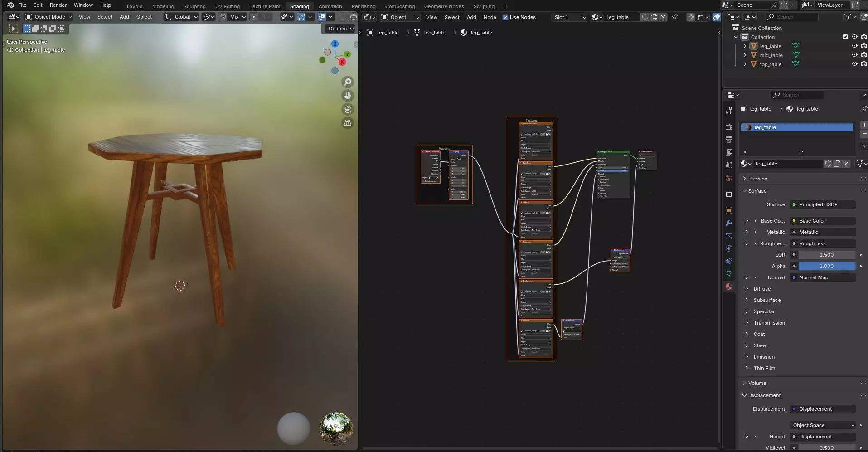Screen dimensions: 868x452
Task: Open the Modifiers wrench properties tab
Action: click(729, 223)
